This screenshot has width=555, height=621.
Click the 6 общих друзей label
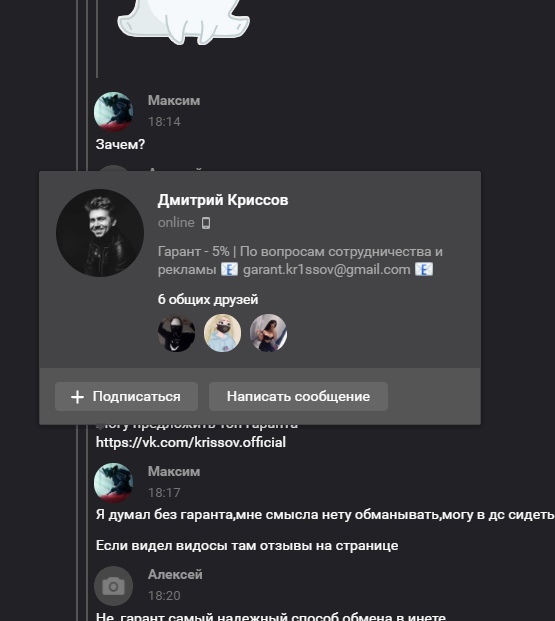tap(208, 299)
